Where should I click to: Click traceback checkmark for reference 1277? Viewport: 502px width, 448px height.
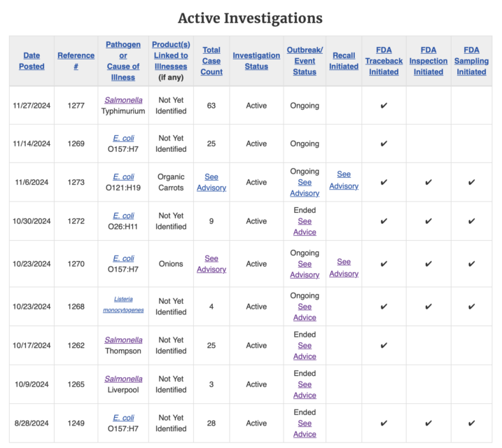click(x=384, y=106)
